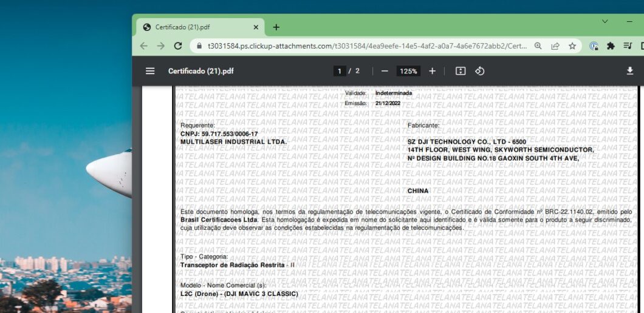Click the Fabricante: label
The height and width of the screenshot is (313, 644).
coord(423,126)
